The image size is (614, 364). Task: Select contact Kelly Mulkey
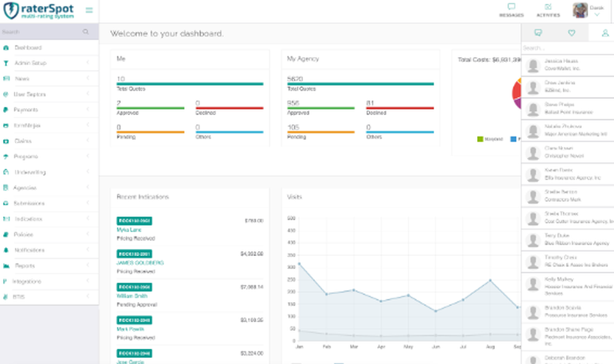567,287
